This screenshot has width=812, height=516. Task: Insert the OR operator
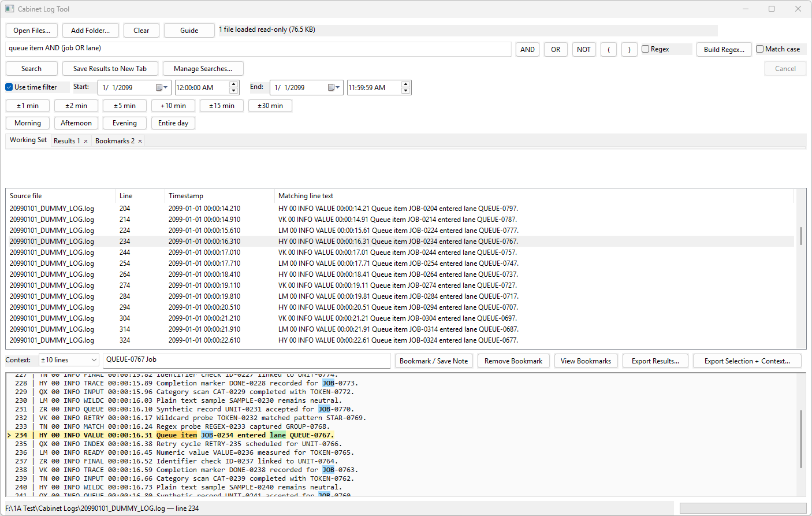(x=556, y=50)
